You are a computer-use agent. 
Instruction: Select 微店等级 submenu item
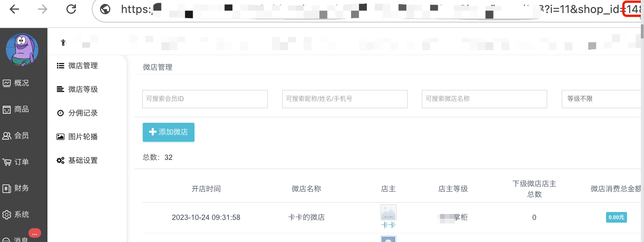click(83, 89)
